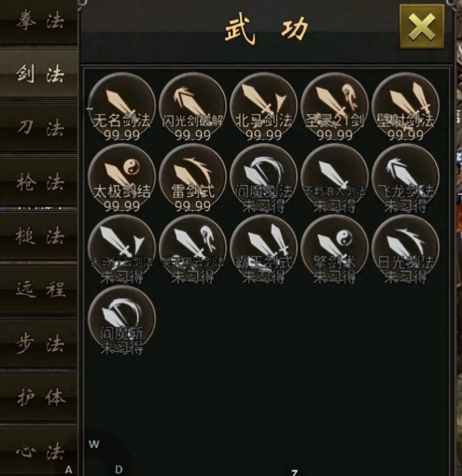Screen dimensions: 462x476
Task: Switch to the 拳法 tab
Action: (38, 22)
